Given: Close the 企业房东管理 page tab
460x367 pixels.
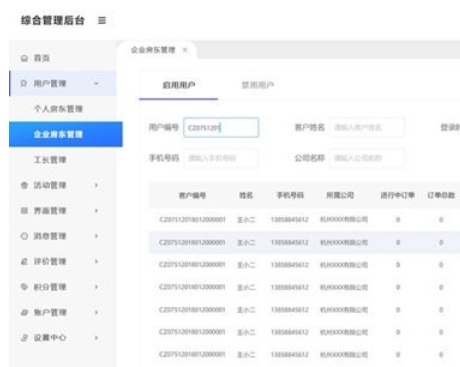Looking at the screenshot, I should (x=185, y=50).
